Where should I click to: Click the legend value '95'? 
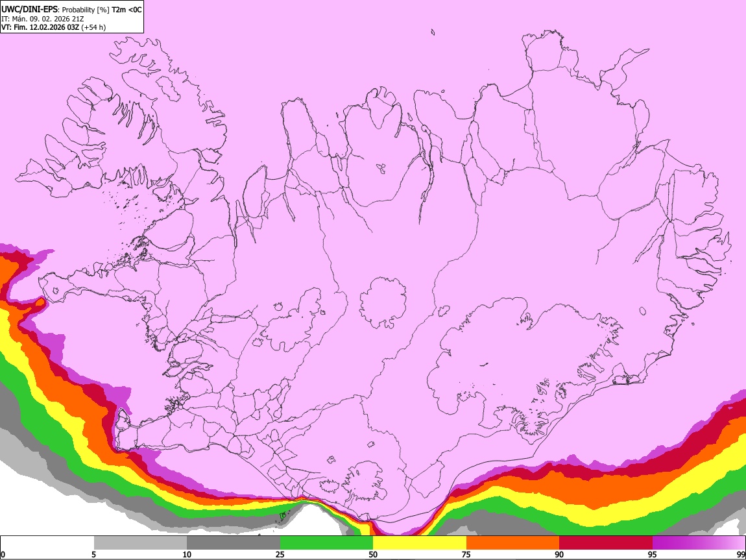pyautogui.click(x=653, y=555)
